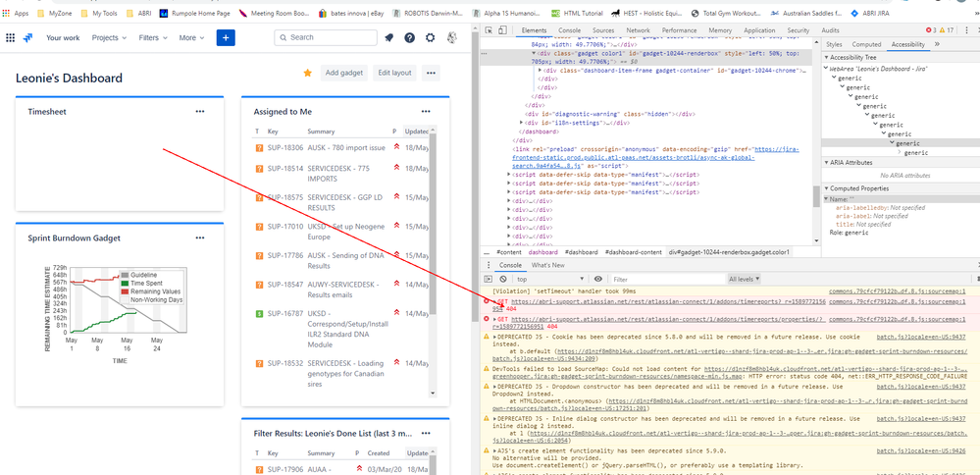Open issue SUP-18514

pos(285,169)
